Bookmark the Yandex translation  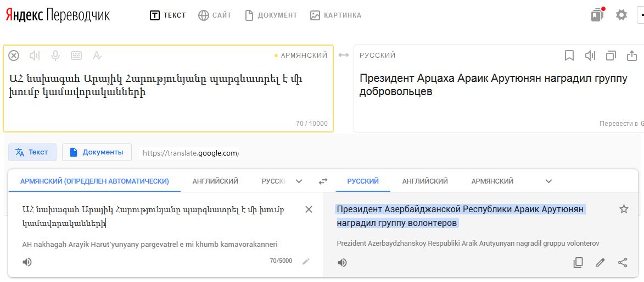[569, 55]
